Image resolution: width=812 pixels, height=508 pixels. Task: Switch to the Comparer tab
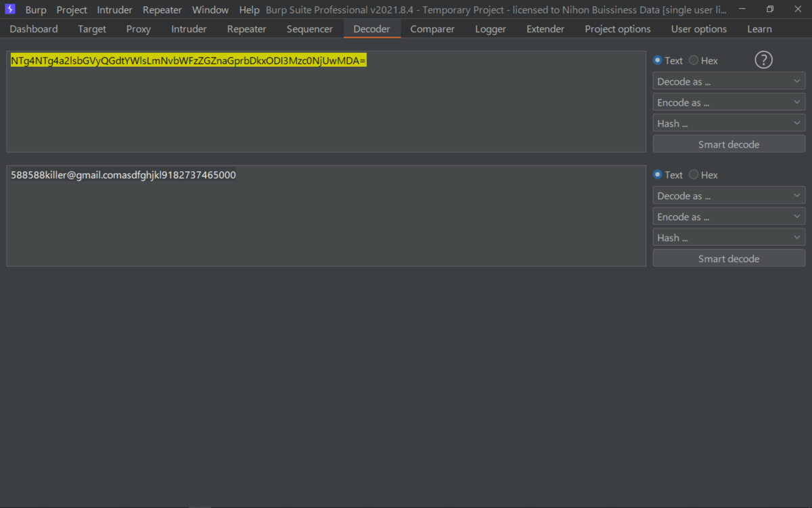click(x=432, y=29)
